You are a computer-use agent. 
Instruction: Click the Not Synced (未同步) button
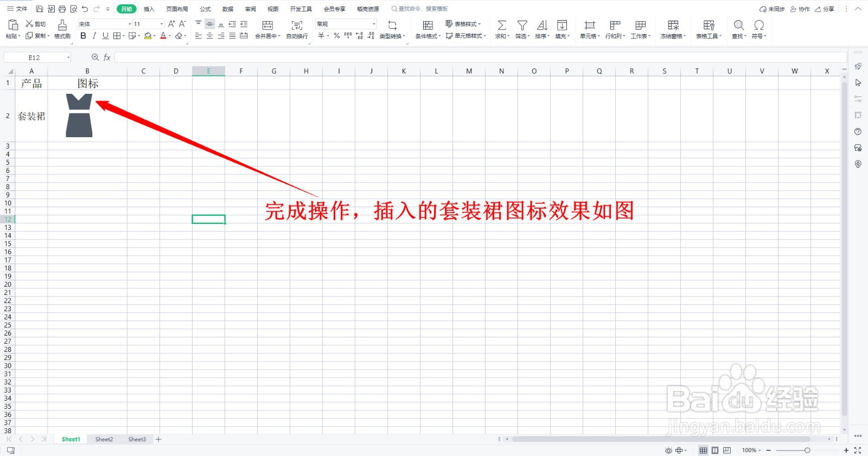(x=772, y=9)
